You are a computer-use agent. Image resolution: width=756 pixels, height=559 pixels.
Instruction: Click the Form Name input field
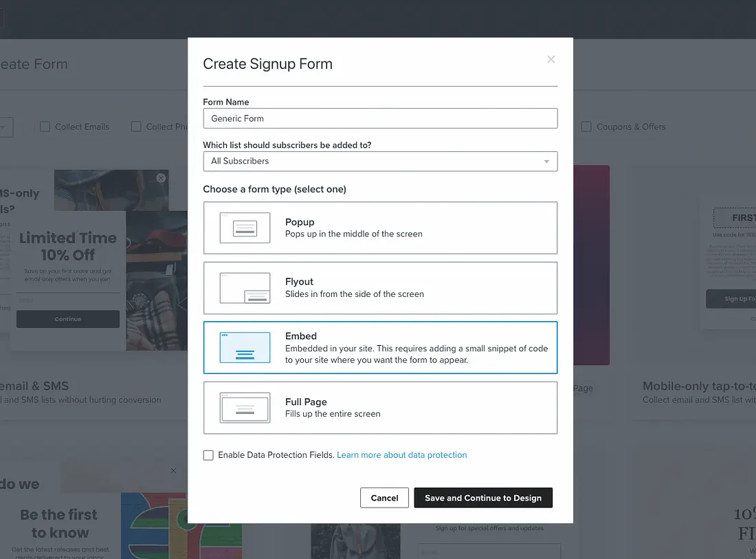[x=379, y=118]
